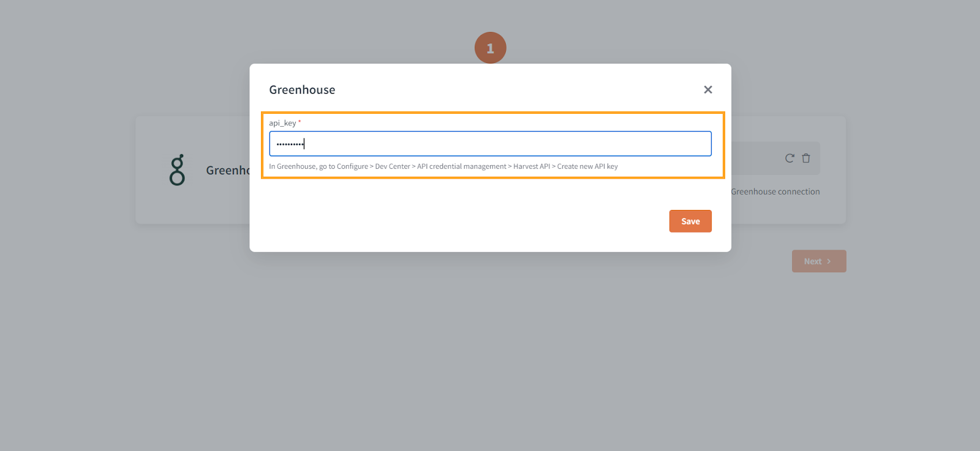The width and height of the screenshot is (980, 451).
Task: Click the Next button
Action: pos(819,261)
